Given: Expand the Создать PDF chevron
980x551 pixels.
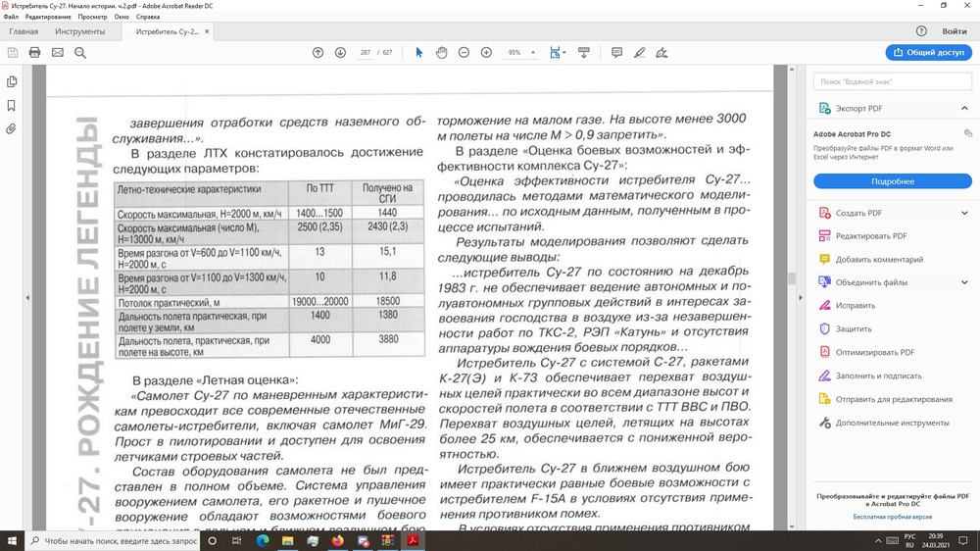Looking at the screenshot, I should tap(964, 213).
